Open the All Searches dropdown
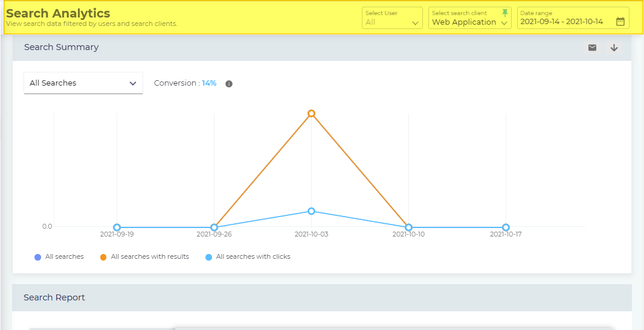644x330 pixels. coord(83,83)
